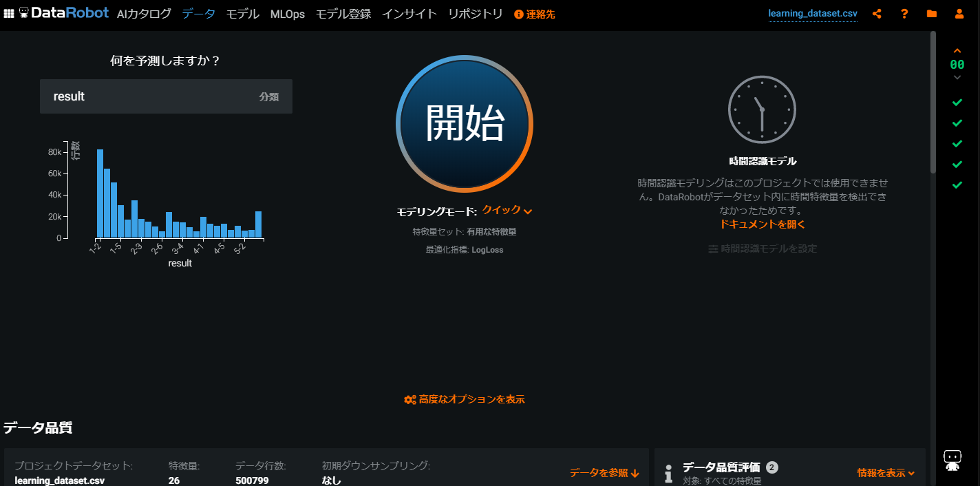Click the 特徴量セット 有用な特徴量 text
The height and width of the screenshot is (486, 980).
tap(465, 232)
